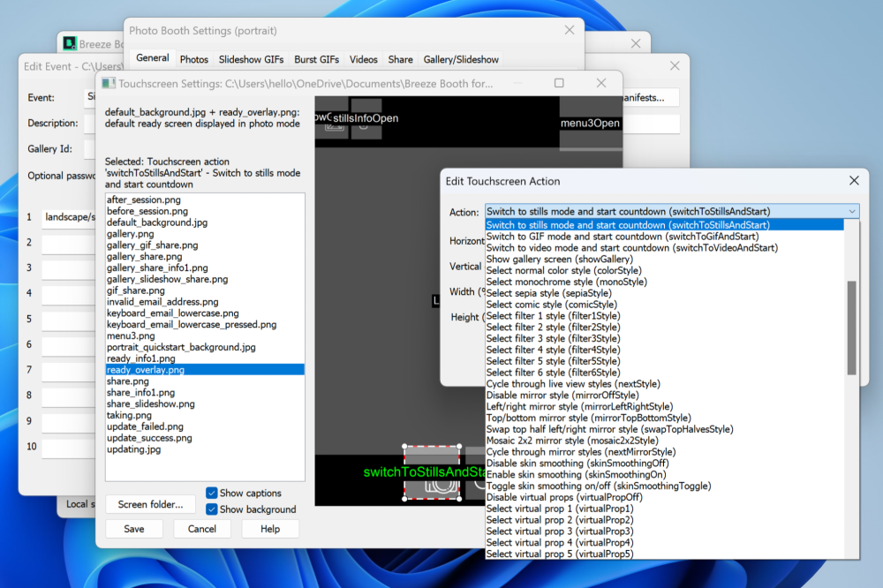Choose Select comic style (comicStyle)
The image size is (883, 588).
coord(665,305)
